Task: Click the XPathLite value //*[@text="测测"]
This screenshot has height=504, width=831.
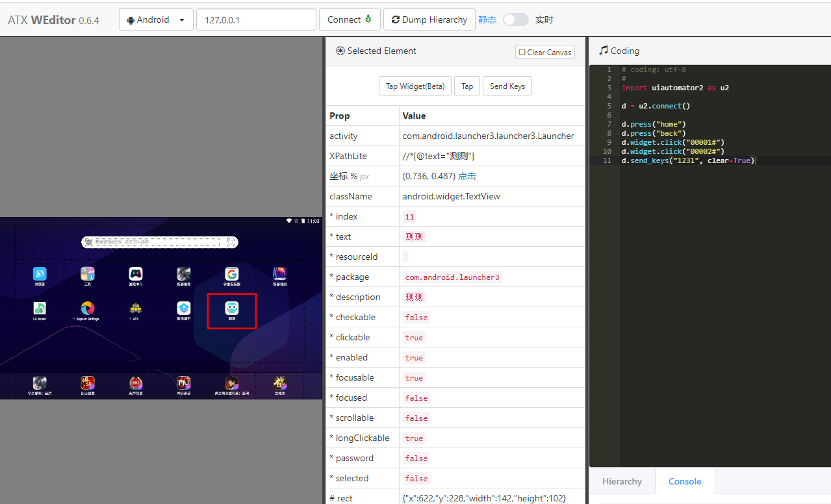Action: point(439,156)
